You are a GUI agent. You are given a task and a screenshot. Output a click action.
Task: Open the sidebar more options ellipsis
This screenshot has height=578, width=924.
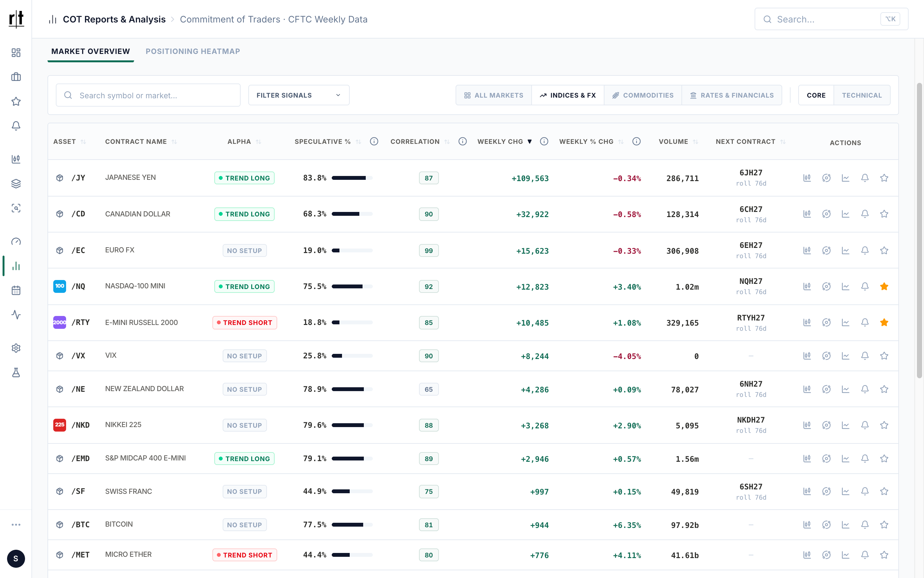click(16, 524)
